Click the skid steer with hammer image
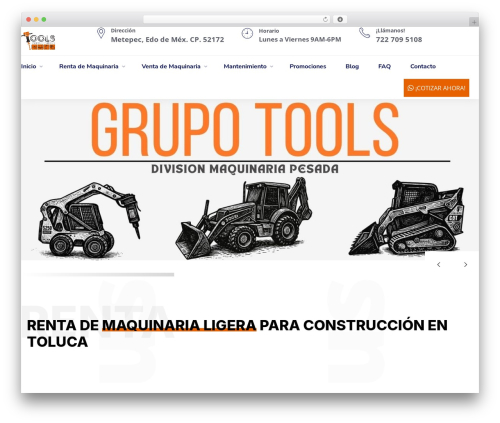This screenshot has height=423, width=500. [89, 220]
